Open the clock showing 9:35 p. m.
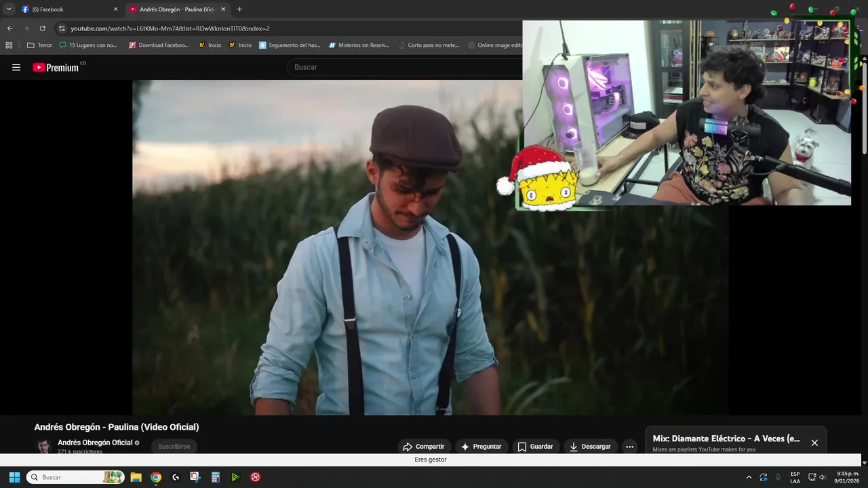The width and height of the screenshot is (868, 488). pos(848,477)
